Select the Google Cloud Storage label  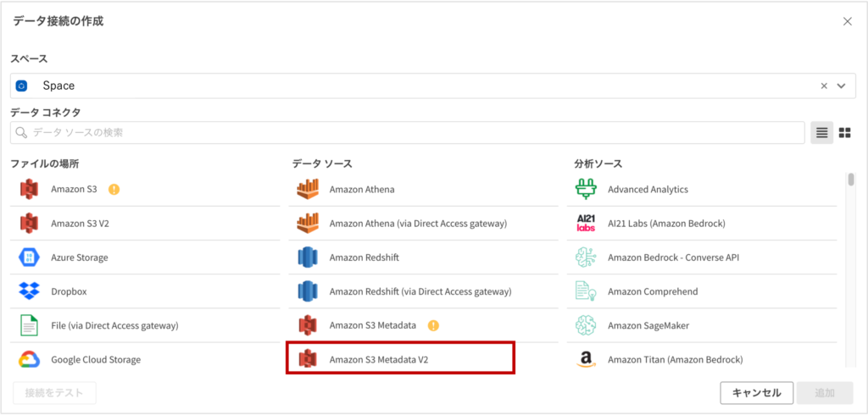[x=96, y=360]
